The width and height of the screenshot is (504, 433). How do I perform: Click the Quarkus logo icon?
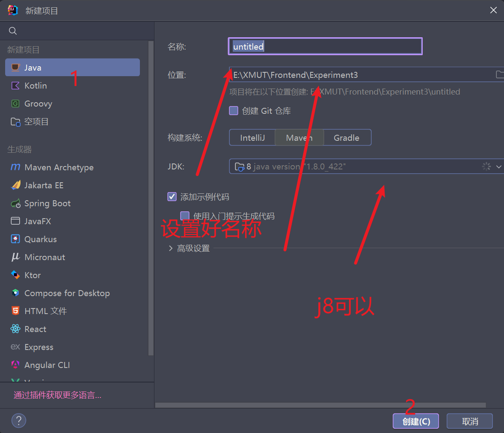point(15,239)
